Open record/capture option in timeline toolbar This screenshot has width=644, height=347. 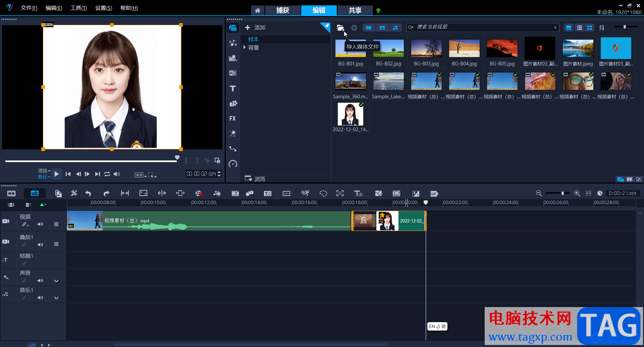pos(198,193)
